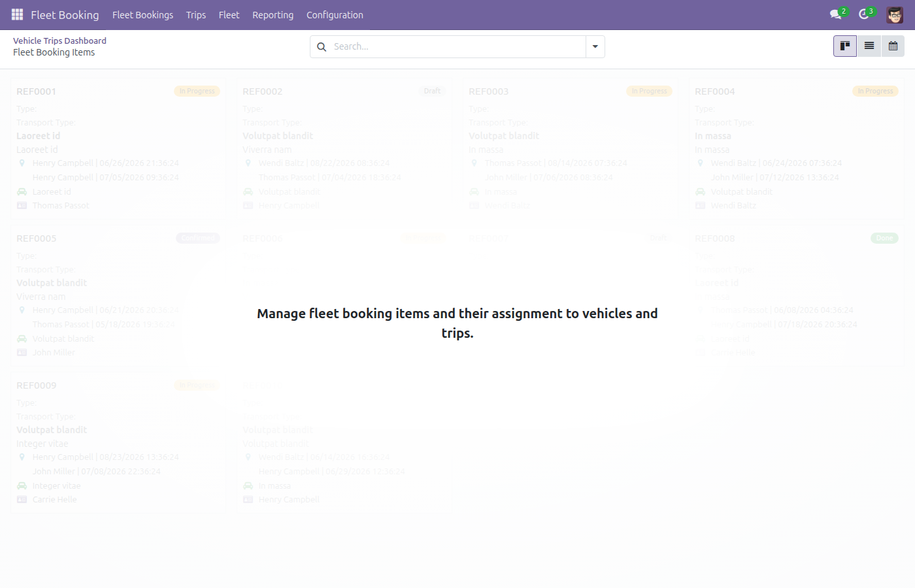Open the Configuration menu
Viewport: 915px width, 588px height.
pos(335,15)
